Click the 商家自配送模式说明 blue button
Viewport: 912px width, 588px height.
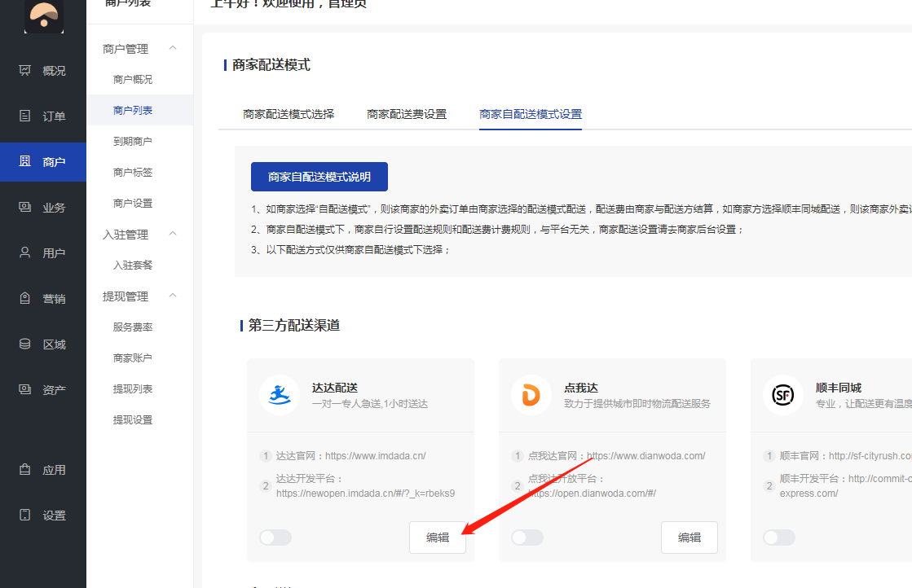[x=319, y=177]
